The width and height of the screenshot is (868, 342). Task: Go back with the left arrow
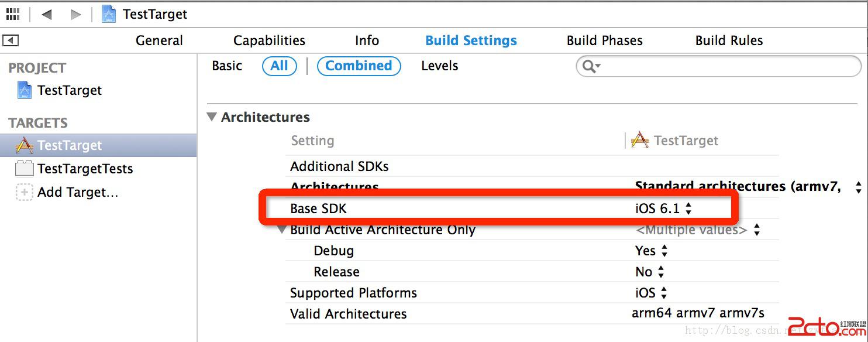pyautogui.click(x=47, y=14)
